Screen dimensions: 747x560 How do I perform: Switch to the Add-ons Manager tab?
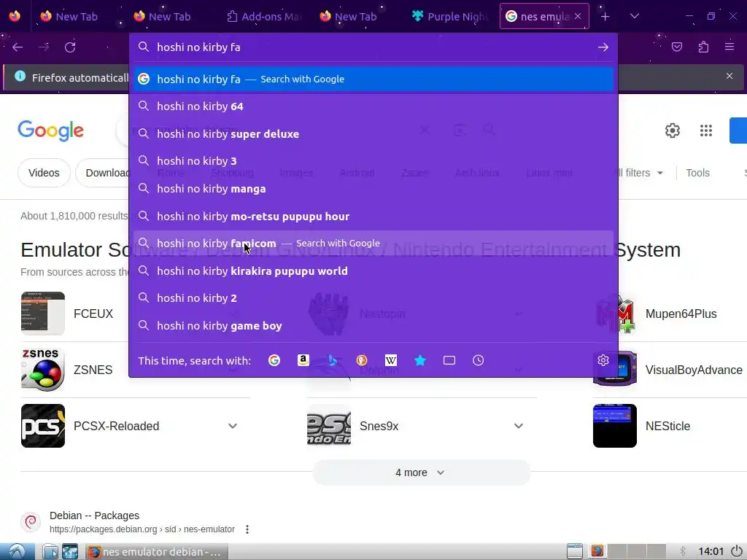coord(264,16)
